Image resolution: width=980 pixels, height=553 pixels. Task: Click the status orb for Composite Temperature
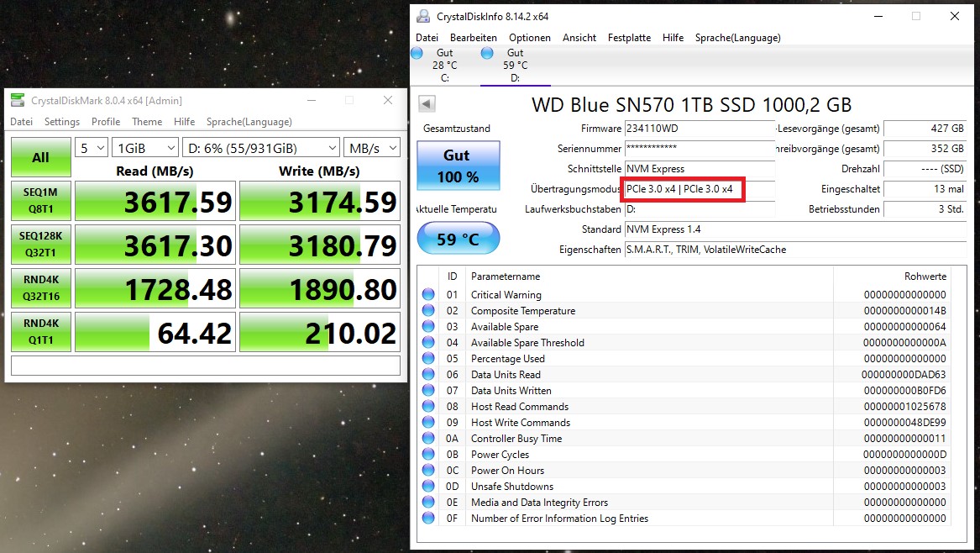[x=428, y=310]
